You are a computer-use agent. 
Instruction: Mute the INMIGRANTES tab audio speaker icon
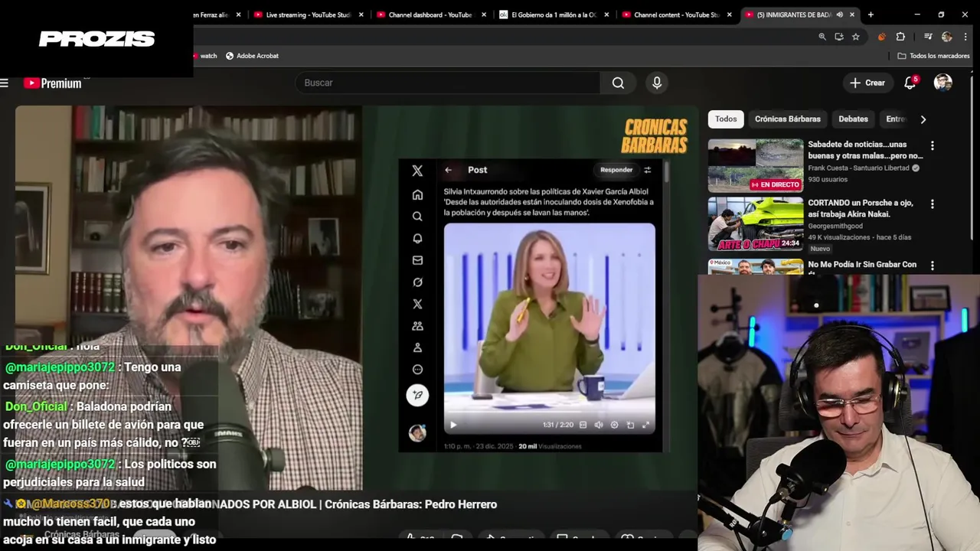pos(839,15)
